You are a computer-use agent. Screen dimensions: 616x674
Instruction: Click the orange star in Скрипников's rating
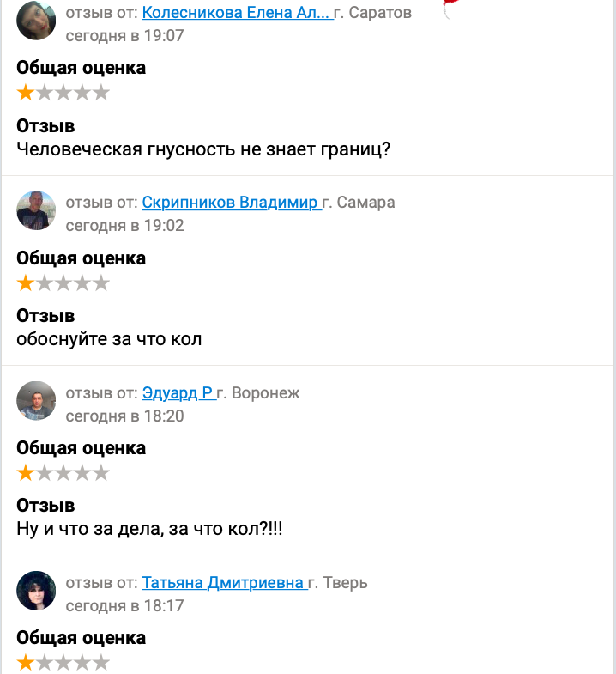[x=26, y=283]
